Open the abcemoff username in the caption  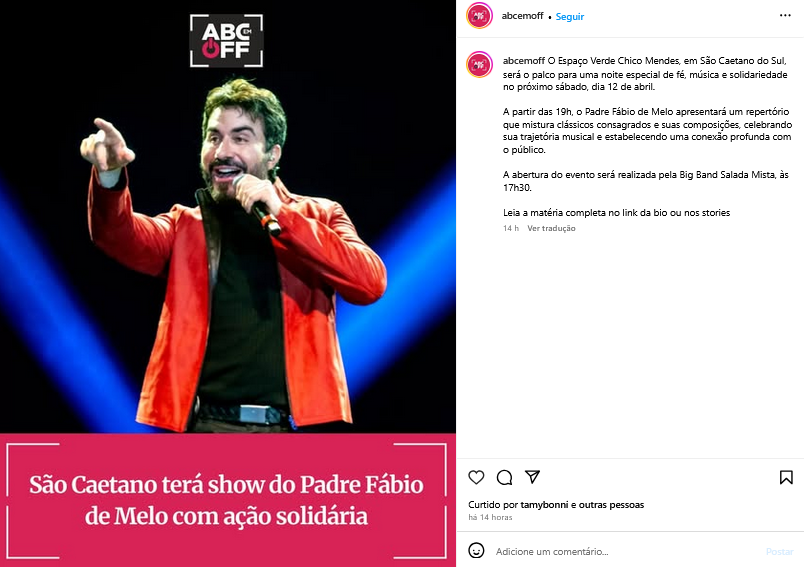pyautogui.click(x=524, y=60)
